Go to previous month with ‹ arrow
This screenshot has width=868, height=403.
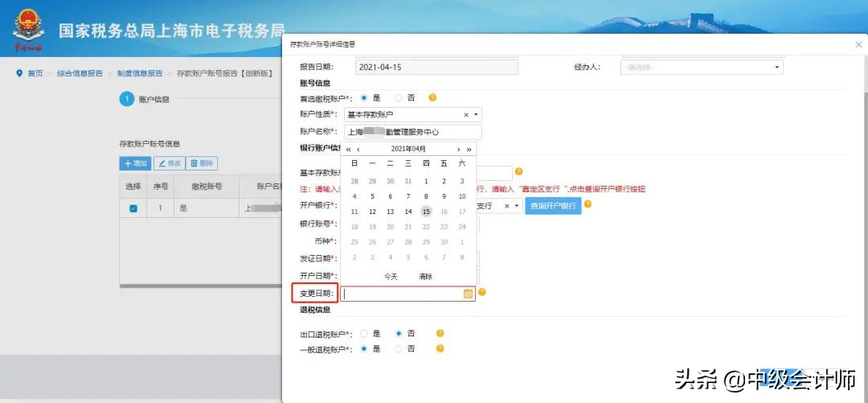[358, 149]
